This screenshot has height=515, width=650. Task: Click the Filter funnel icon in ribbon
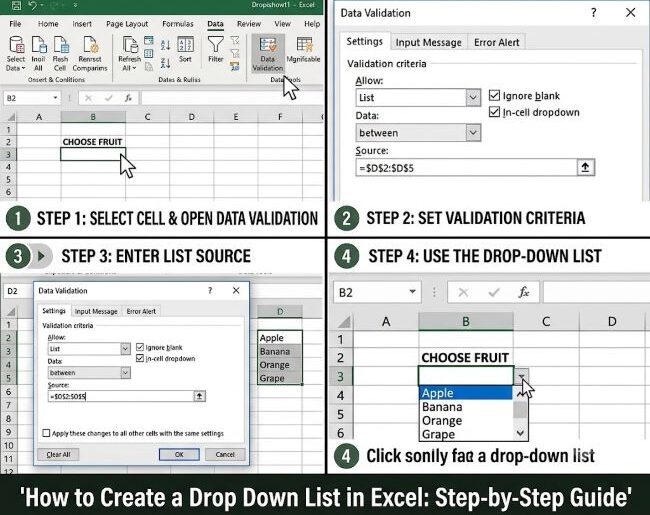coord(216,45)
